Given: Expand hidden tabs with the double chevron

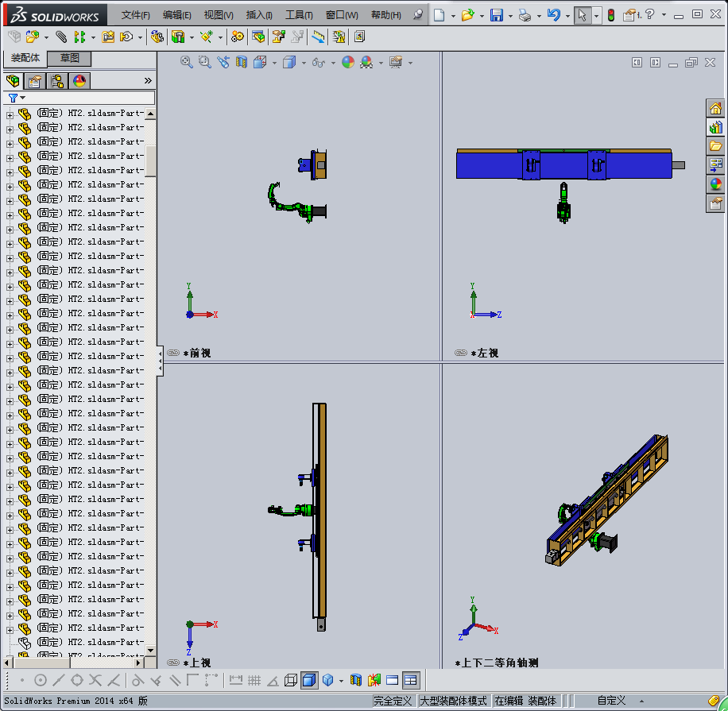Looking at the screenshot, I should (148, 80).
